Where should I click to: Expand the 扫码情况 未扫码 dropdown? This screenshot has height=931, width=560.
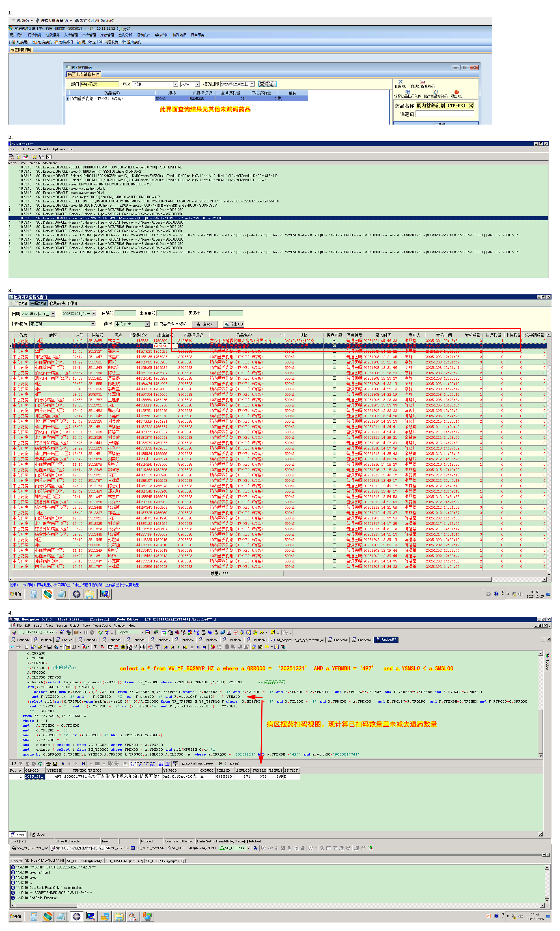93,324
